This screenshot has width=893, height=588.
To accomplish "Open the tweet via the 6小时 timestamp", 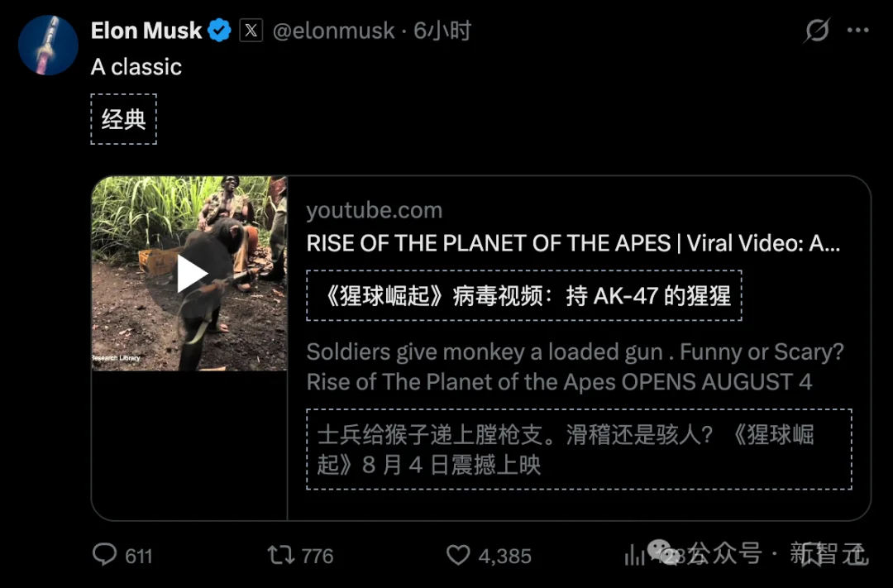I will (442, 31).
